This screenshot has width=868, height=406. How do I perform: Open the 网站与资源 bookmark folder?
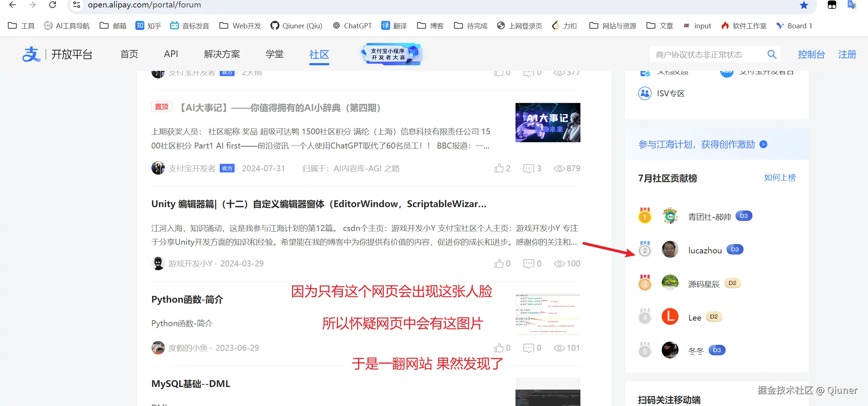coord(612,26)
